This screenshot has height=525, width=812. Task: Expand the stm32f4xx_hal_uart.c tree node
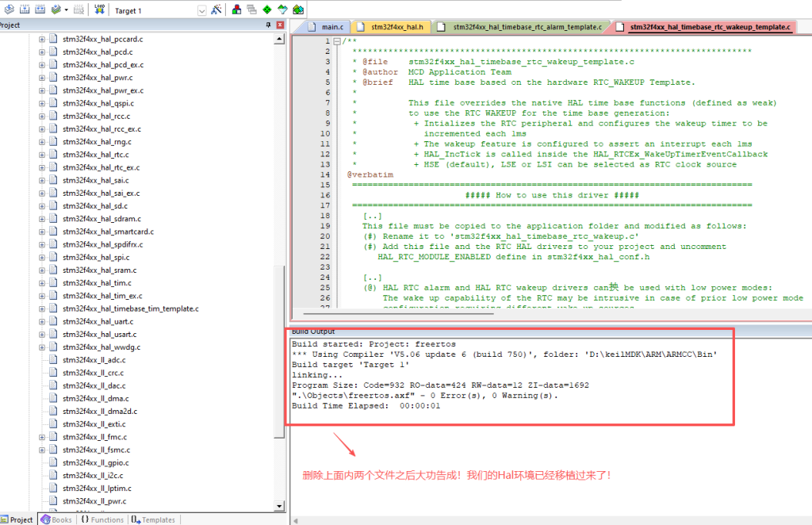(x=42, y=321)
